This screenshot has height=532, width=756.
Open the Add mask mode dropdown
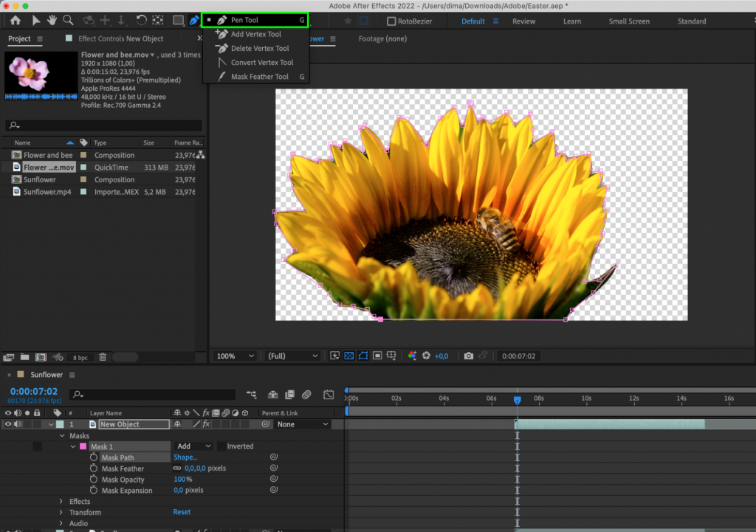pyautogui.click(x=192, y=446)
